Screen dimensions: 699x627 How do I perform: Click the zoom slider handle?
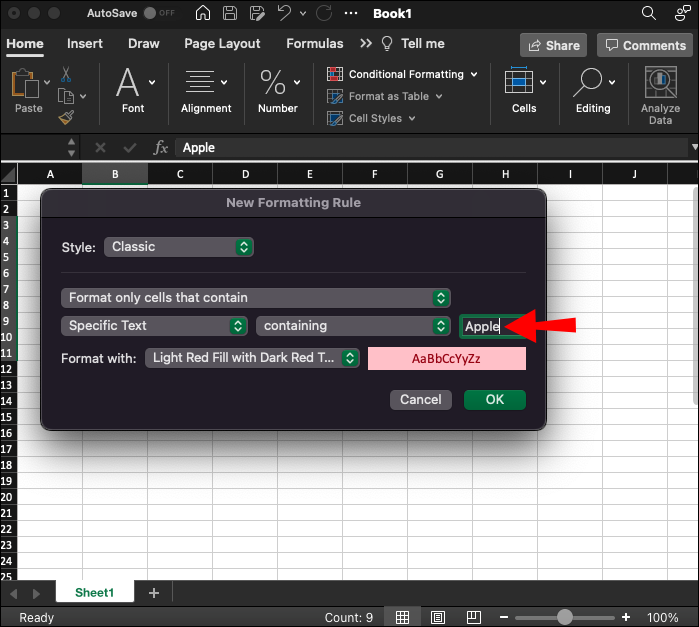click(565, 617)
